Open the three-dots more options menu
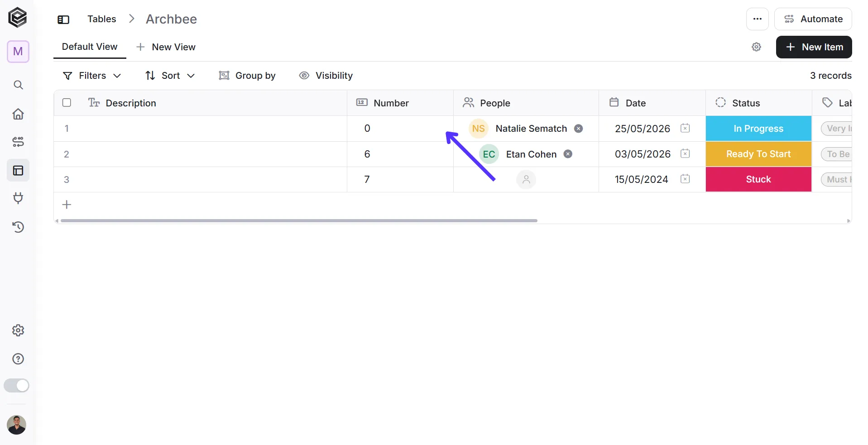The height and width of the screenshot is (445, 868). click(757, 19)
